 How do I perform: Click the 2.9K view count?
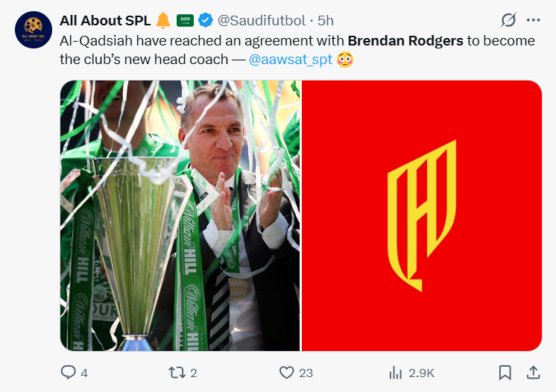point(420,372)
